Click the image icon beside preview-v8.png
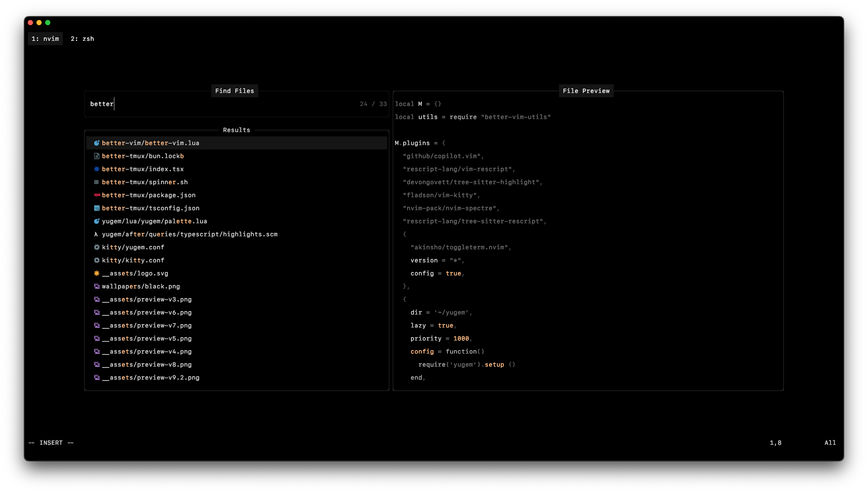This screenshot has width=868, height=493. [x=97, y=364]
